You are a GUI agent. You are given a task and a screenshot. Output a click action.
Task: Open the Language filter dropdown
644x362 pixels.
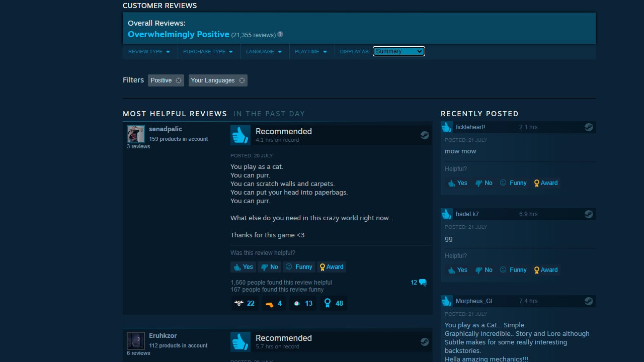pyautogui.click(x=264, y=52)
